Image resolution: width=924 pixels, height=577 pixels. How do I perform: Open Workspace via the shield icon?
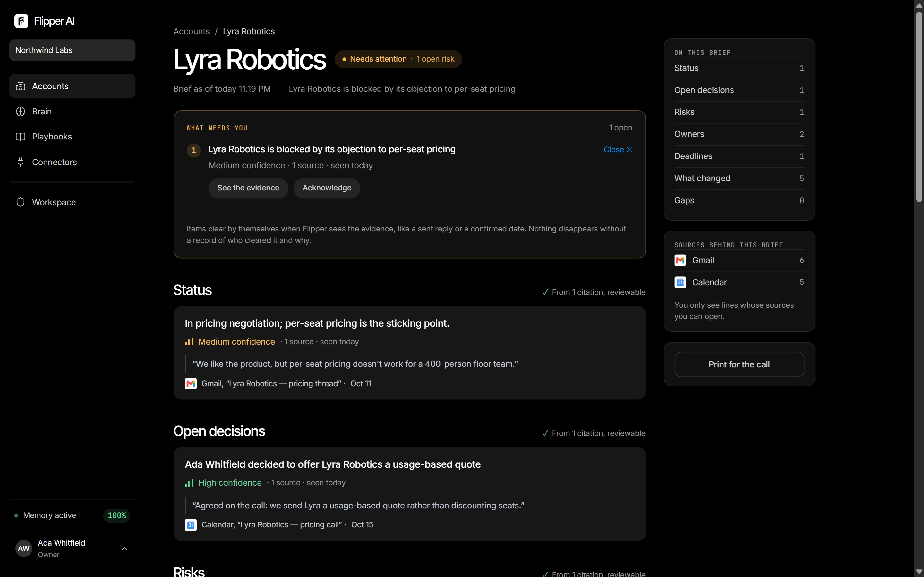click(x=21, y=202)
